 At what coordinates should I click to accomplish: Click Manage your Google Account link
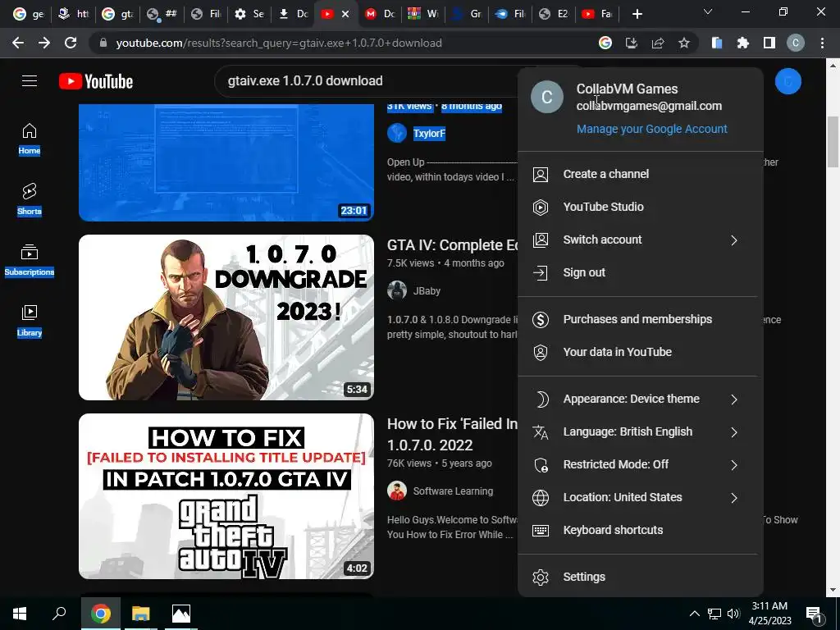click(652, 129)
